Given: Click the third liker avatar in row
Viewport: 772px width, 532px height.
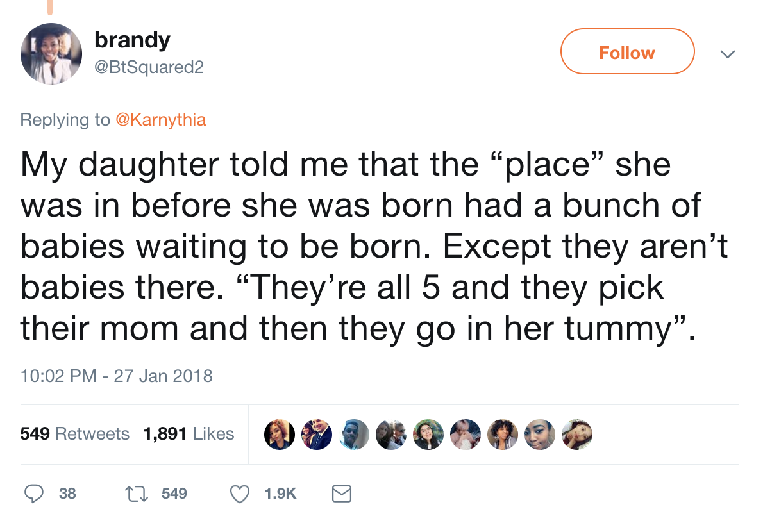Looking at the screenshot, I should (x=353, y=435).
